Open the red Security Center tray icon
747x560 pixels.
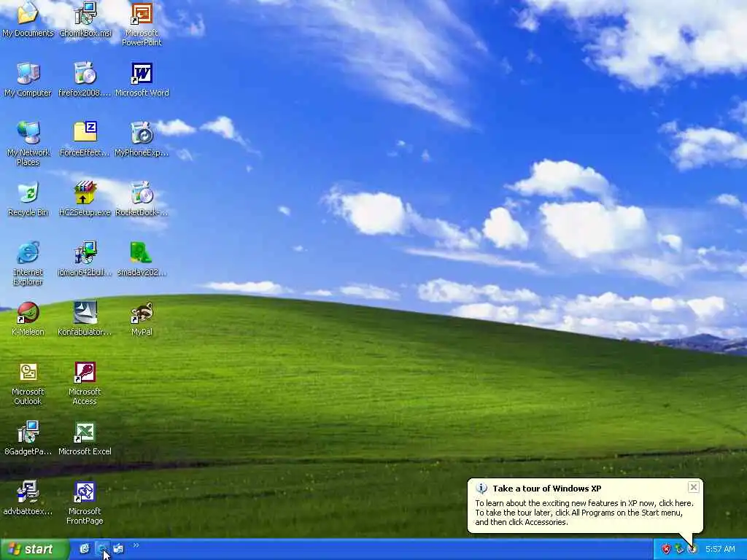[x=665, y=549]
